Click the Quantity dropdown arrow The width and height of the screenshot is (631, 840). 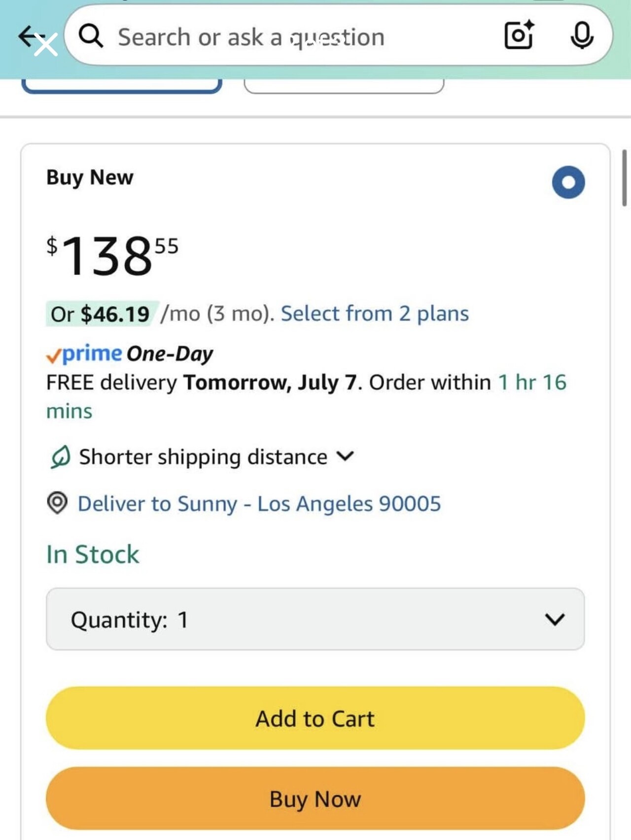[x=555, y=619]
